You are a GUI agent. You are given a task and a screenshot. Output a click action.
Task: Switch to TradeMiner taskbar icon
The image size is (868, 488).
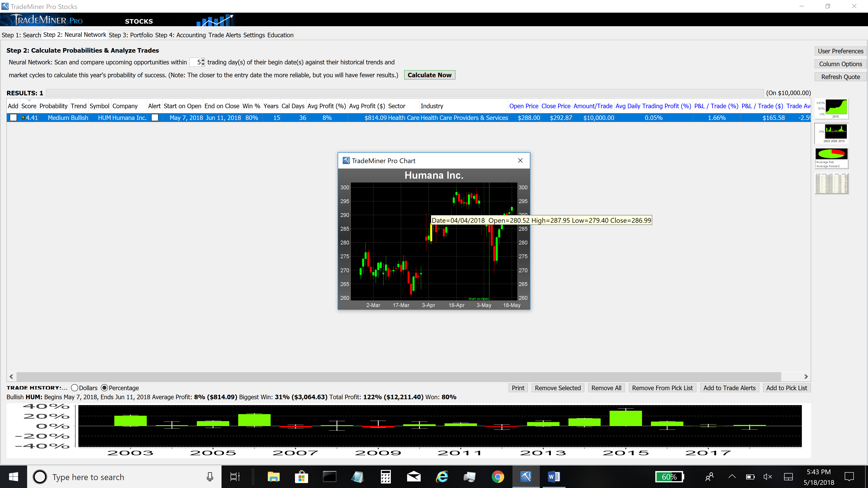click(526, 477)
